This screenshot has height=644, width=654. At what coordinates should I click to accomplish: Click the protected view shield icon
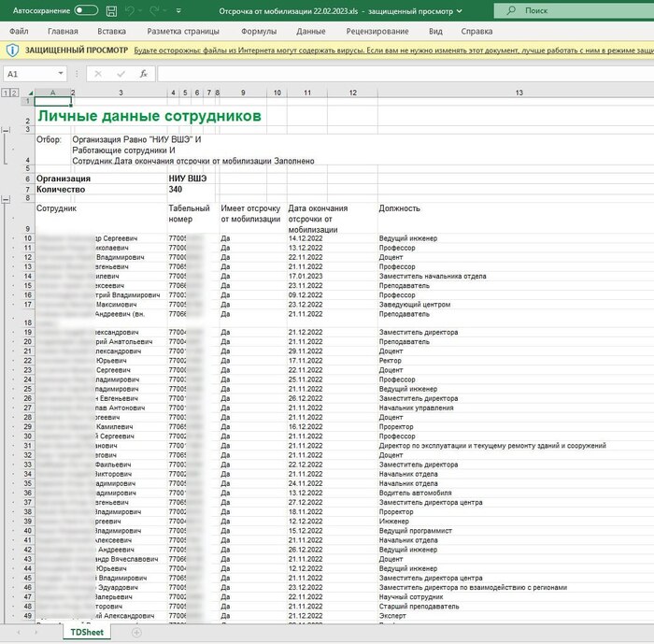click(x=12, y=50)
